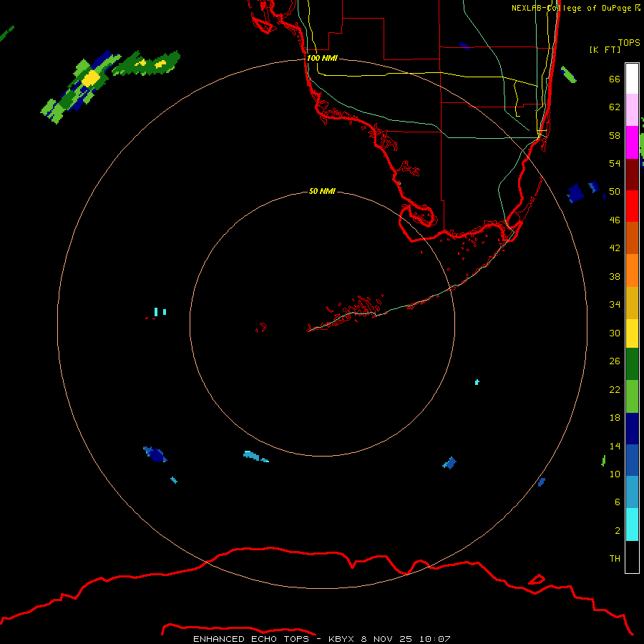Click the 'ENHANCED ECHO TOPS' title text
This screenshot has width=644, height=644.
(251, 639)
